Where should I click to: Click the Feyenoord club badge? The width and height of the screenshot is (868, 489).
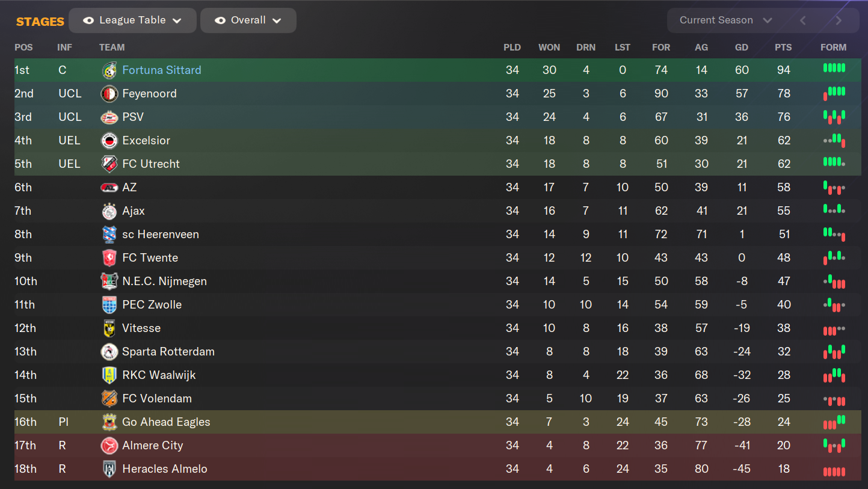point(109,94)
